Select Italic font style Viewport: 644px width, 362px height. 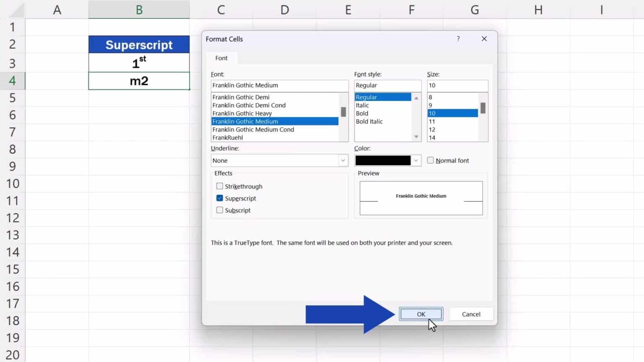point(361,105)
